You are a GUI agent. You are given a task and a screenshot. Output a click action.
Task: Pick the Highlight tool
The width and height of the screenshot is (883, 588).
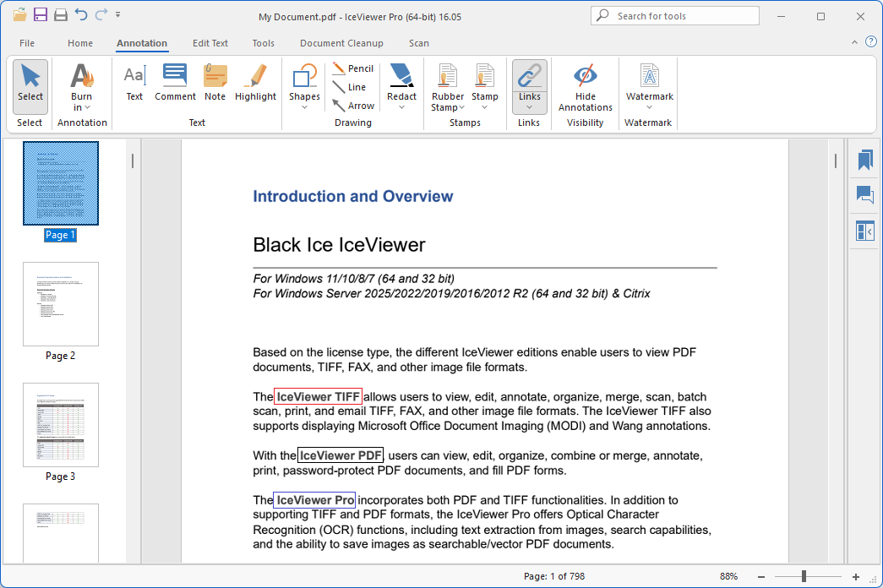tap(256, 82)
